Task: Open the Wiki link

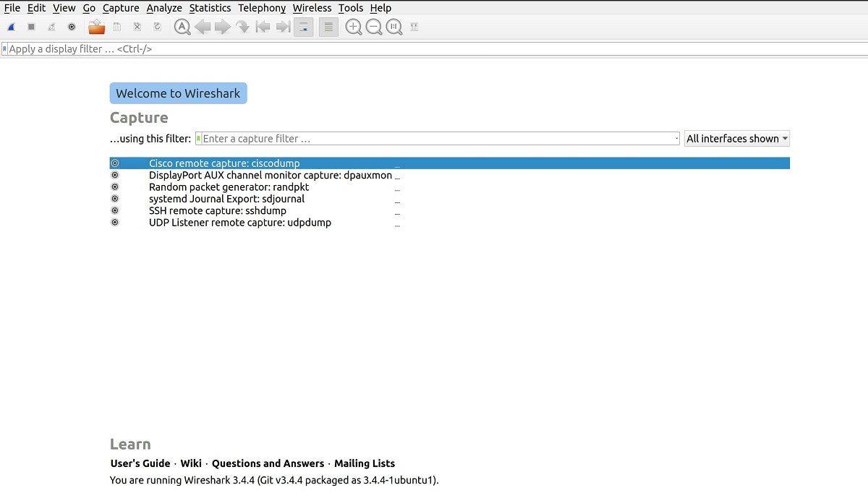Action: point(191,463)
